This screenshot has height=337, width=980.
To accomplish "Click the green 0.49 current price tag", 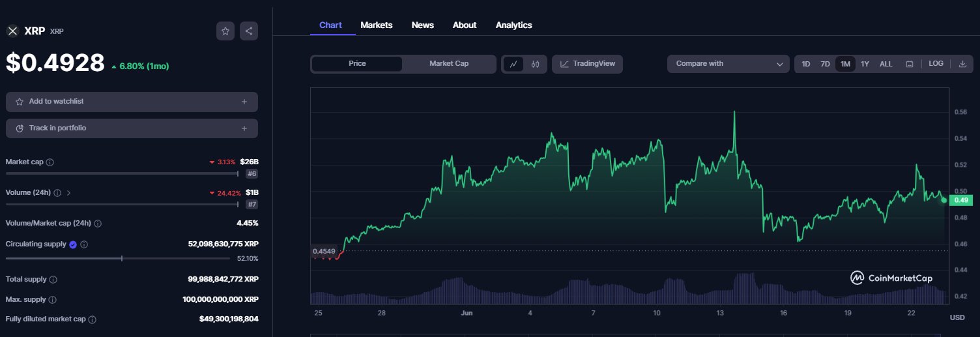I will (x=962, y=201).
